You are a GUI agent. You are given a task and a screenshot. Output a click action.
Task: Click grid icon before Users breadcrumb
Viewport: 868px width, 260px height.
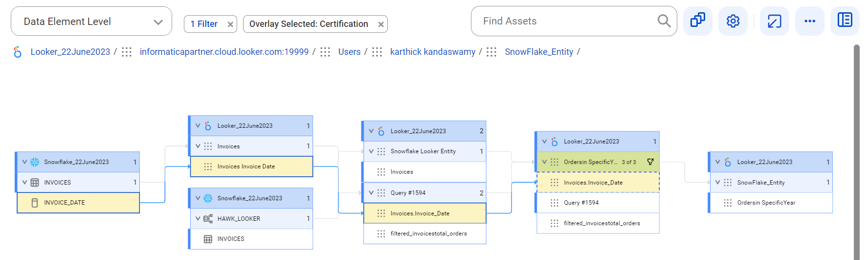pos(325,52)
